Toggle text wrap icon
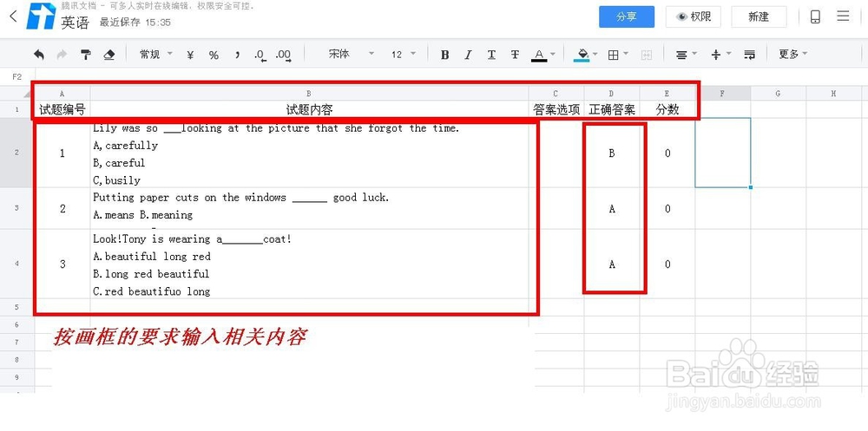 point(750,55)
